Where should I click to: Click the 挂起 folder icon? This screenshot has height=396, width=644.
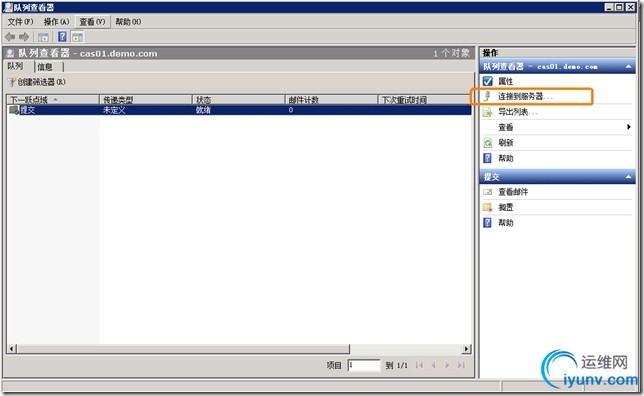488,207
